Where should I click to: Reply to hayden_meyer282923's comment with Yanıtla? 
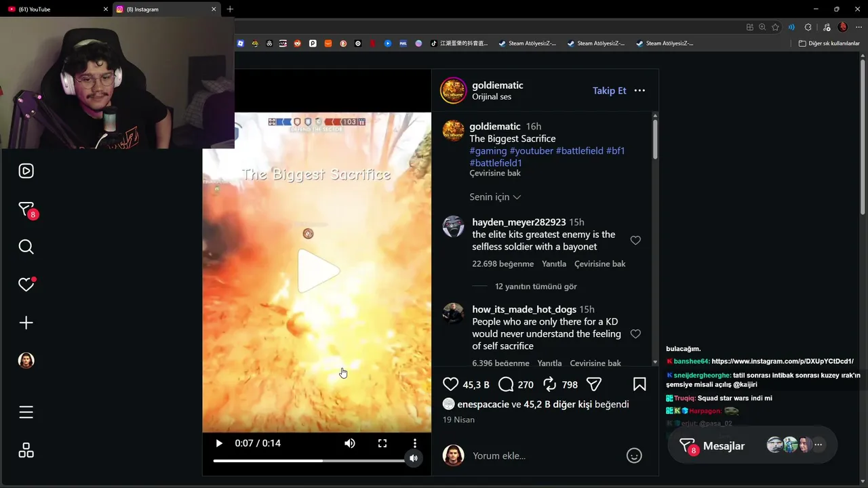(x=554, y=264)
